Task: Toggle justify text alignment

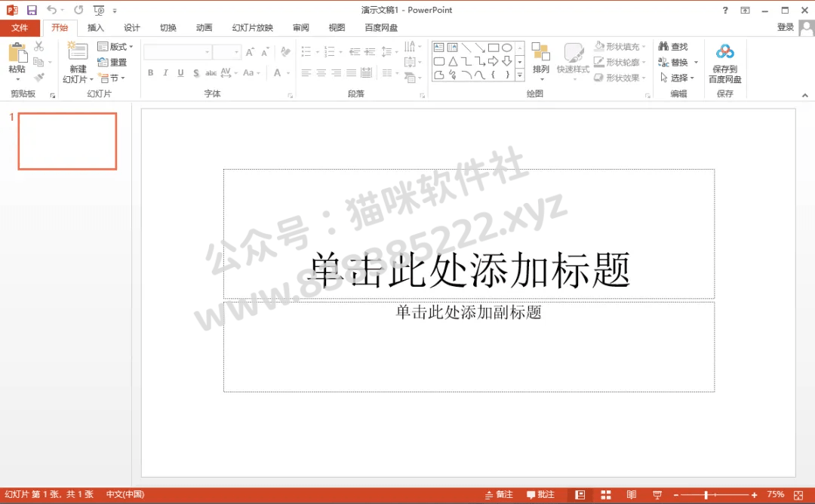Action: [x=352, y=72]
